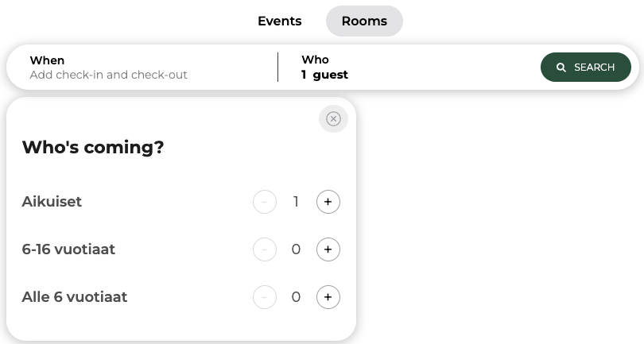Click the Alle 6 vuotiaat count value
This screenshot has width=644, height=344.
click(x=296, y=297)
